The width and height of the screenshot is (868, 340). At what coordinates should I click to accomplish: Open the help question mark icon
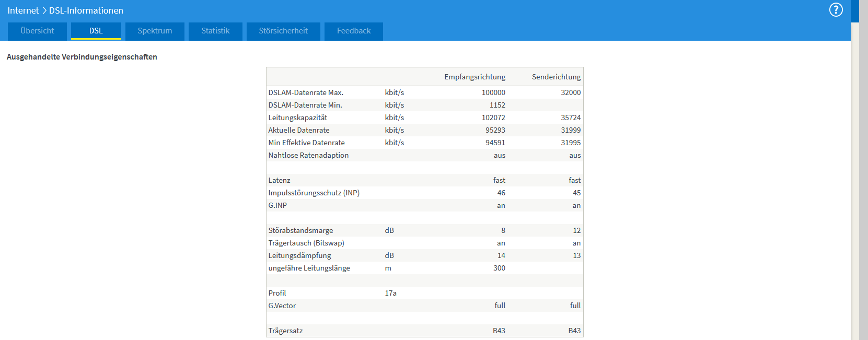[836, 10]
